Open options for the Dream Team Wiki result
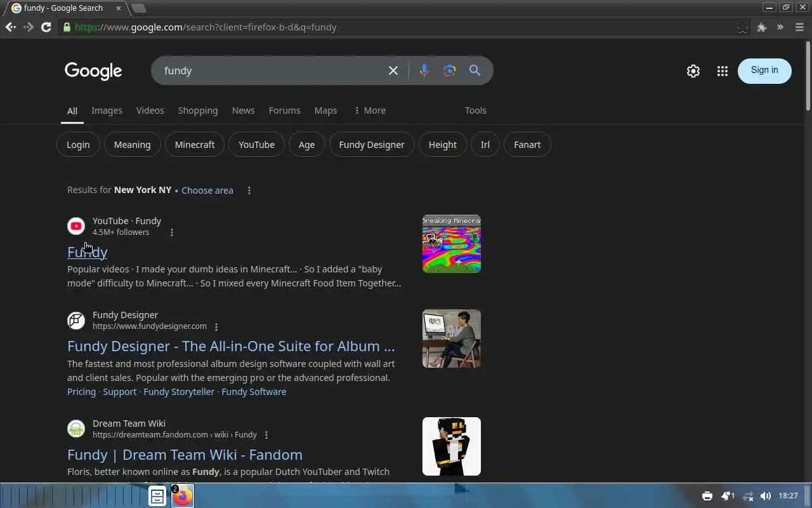Image resolution: width=812 pixels, height=508 pixels. pos(266,435)
